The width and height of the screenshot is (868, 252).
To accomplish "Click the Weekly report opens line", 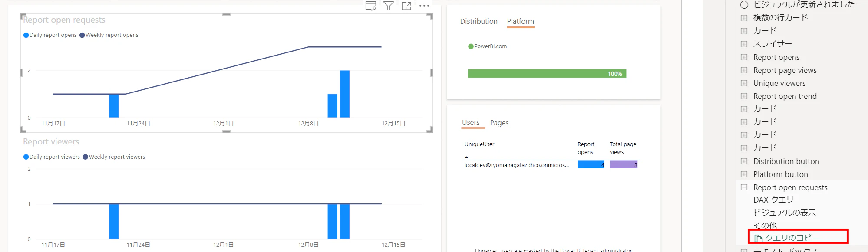I will tap(217, 70).
